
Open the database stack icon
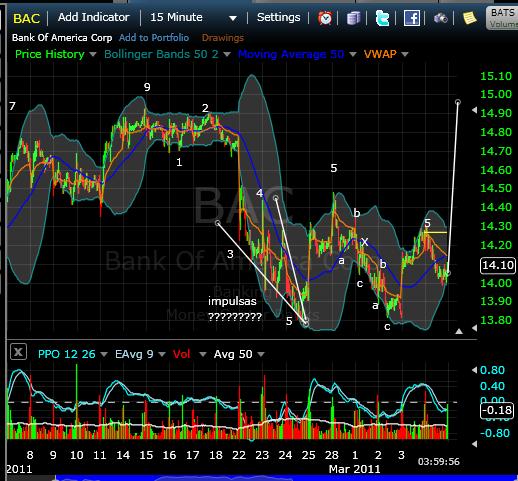[x=353, y=18]
